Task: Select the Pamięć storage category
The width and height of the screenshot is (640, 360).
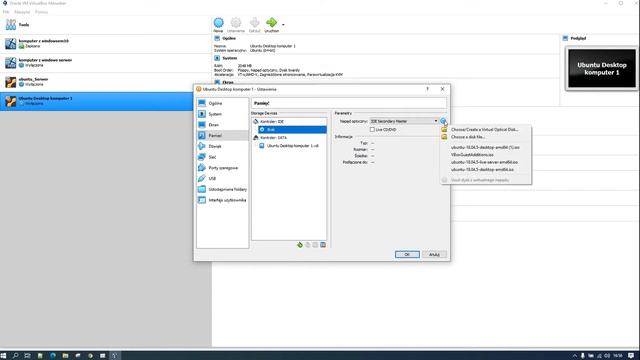Action: click(222, 136)
